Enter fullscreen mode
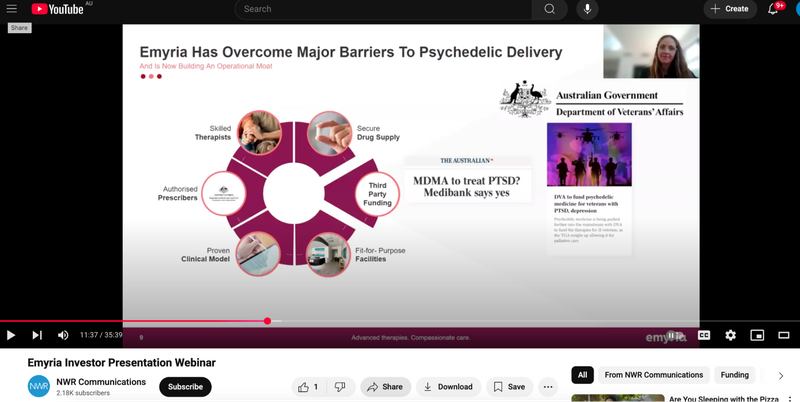 784,335
